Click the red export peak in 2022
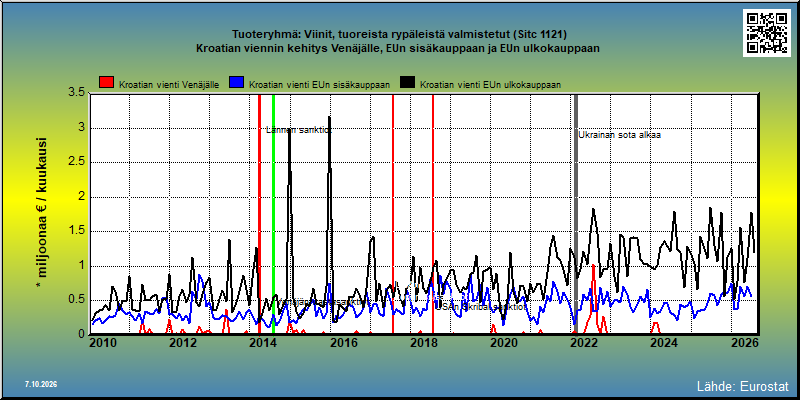The height and width of the screenshot is (400, 800). [593, 266]
